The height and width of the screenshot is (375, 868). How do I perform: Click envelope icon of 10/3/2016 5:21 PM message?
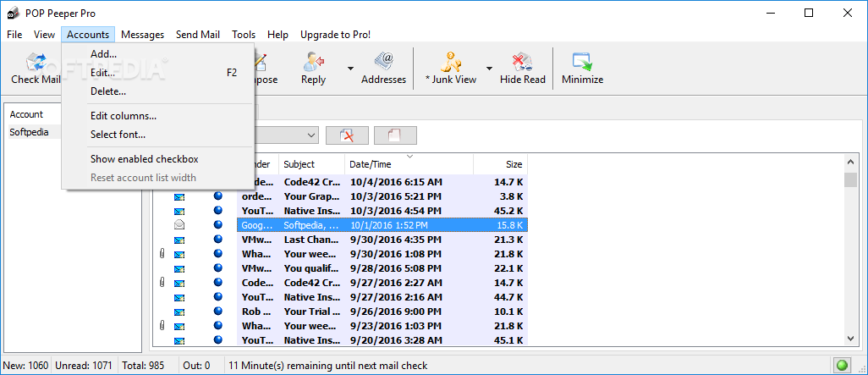pos(179,196)
